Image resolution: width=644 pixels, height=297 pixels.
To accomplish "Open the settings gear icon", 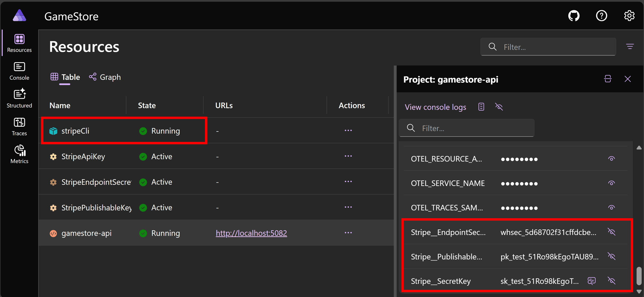I will [x=629, y=16].
